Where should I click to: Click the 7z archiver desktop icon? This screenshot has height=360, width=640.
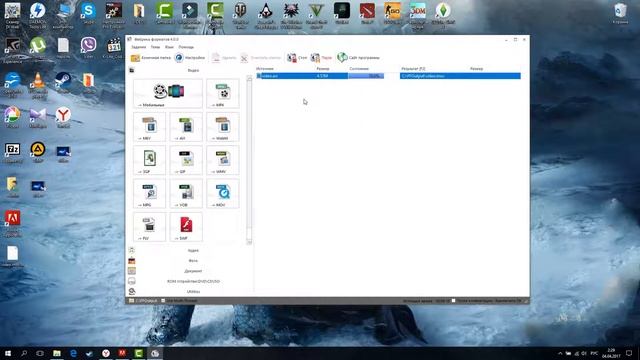point(12,153)
